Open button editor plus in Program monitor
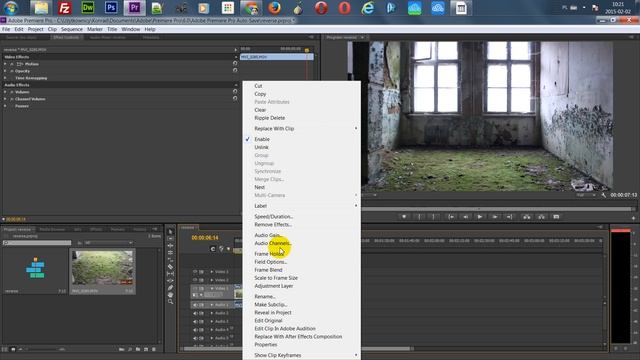The height and width of the screenshot is (360, 640). [x=633, y=218]
